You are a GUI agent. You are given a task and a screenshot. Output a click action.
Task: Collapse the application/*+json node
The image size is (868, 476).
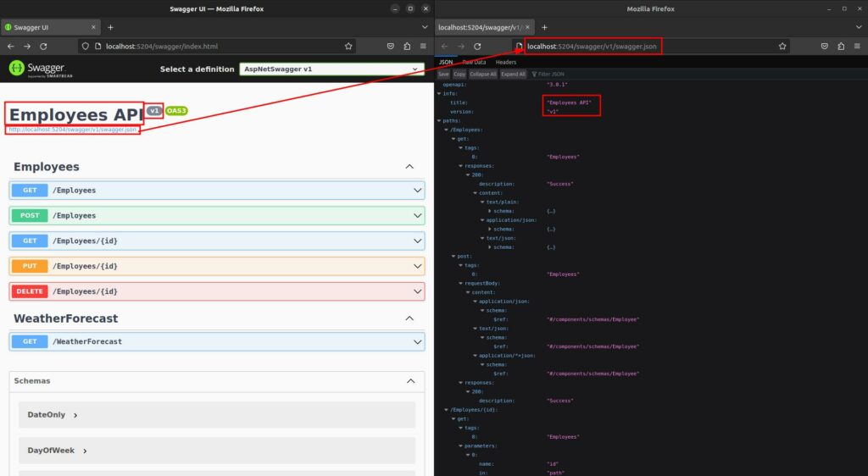pyautogui.click(x=476, y=356)
